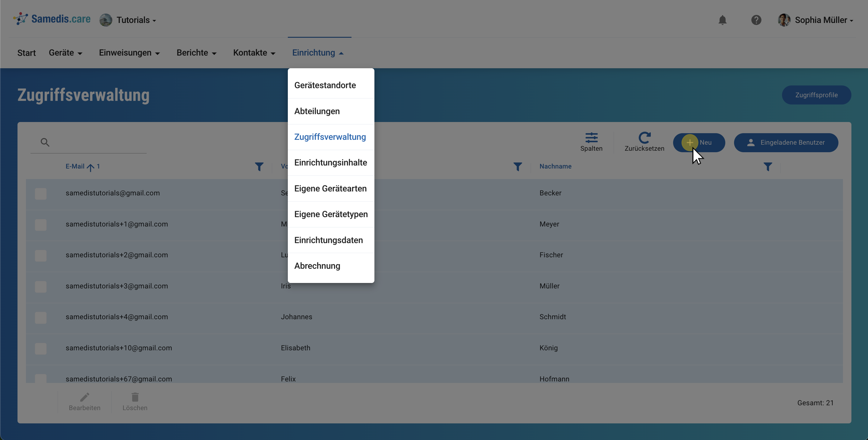
Task: Click the search magnifier icon
Action: click(45, 142)
